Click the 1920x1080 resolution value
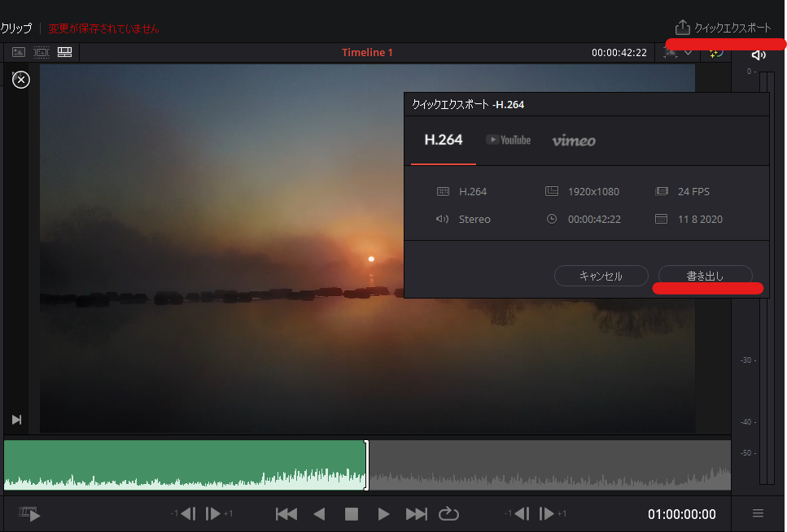787x532 pixels. (x=593, y=192)
